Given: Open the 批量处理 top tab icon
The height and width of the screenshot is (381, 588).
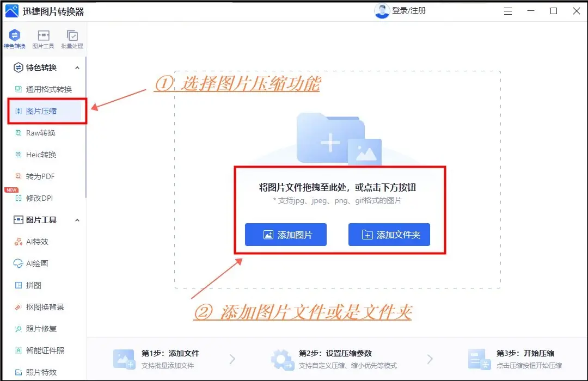Looking at the screenshot, I should 72,35.
